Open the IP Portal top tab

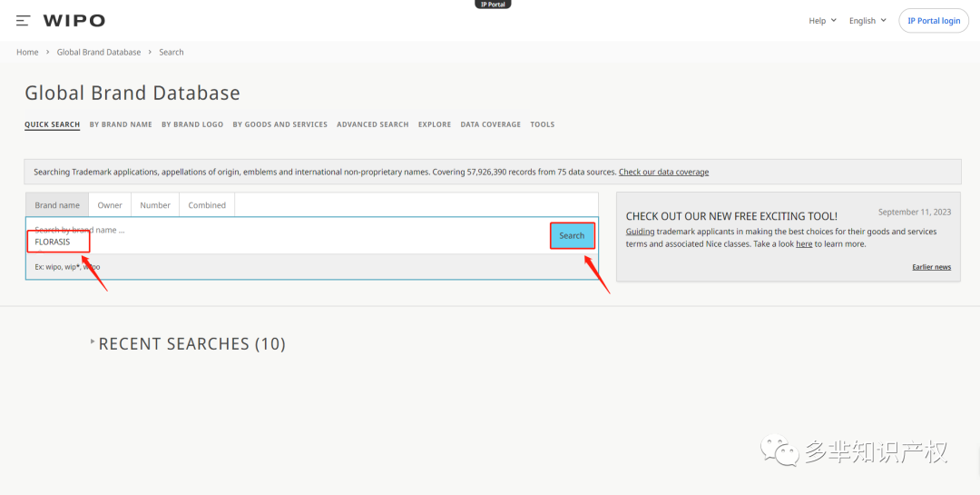(x=493, y=4)
